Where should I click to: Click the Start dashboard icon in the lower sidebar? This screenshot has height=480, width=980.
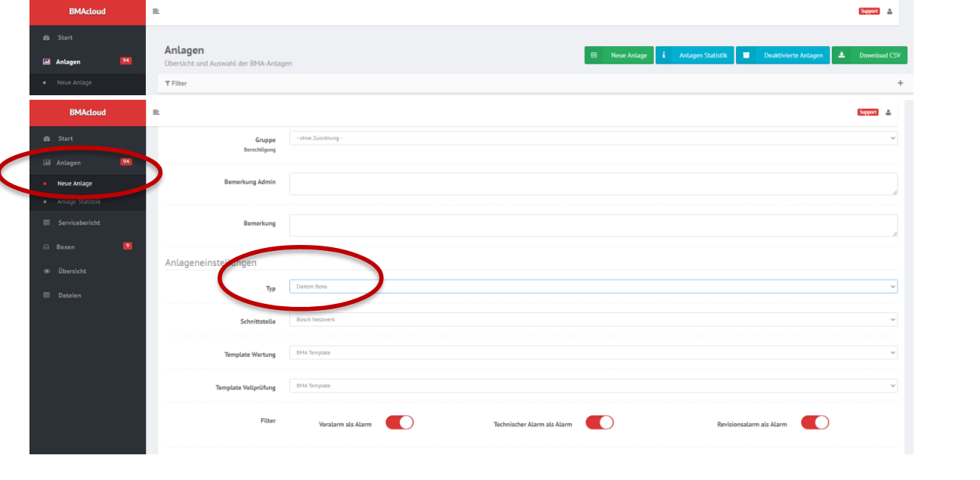point(46,139)
